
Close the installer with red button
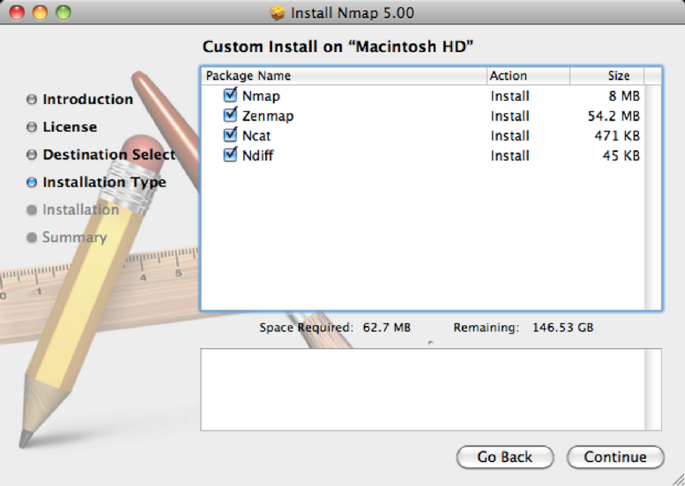click(x=17, y=12)
